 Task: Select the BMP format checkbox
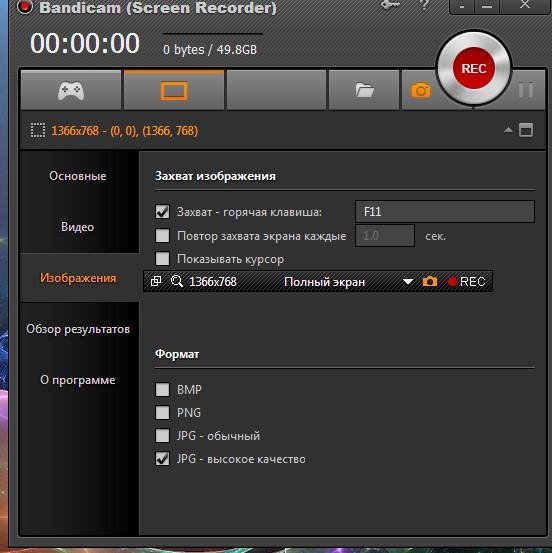tap(162, 390)
